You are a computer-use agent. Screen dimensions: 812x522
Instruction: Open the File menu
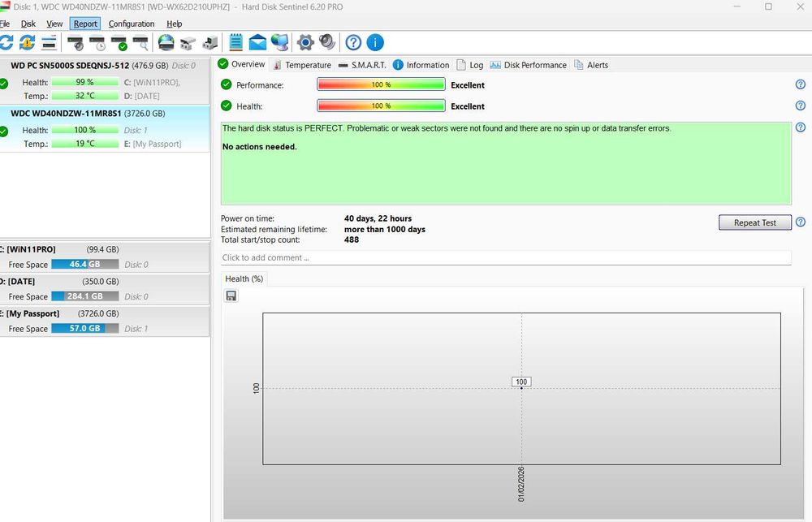pyautogui.click(x=5, y=24)
